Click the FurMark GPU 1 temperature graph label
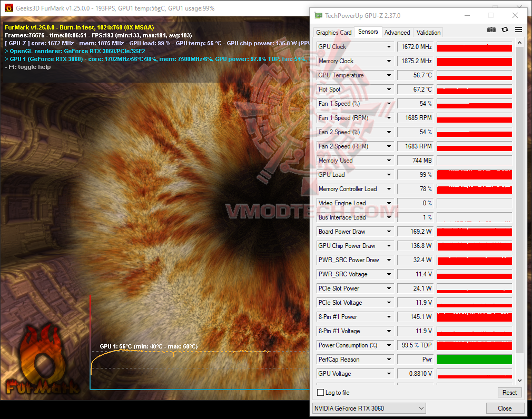 [x=149, y=346]
